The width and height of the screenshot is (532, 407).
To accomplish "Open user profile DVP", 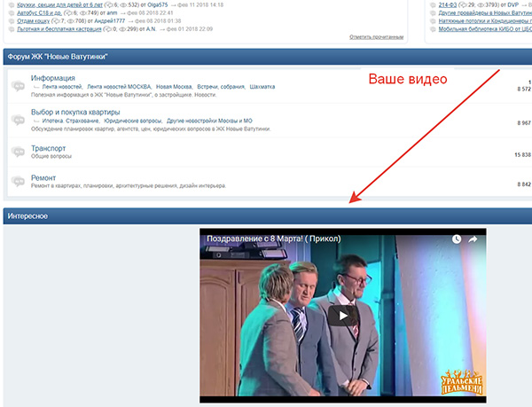I will (x=513, y=4).
